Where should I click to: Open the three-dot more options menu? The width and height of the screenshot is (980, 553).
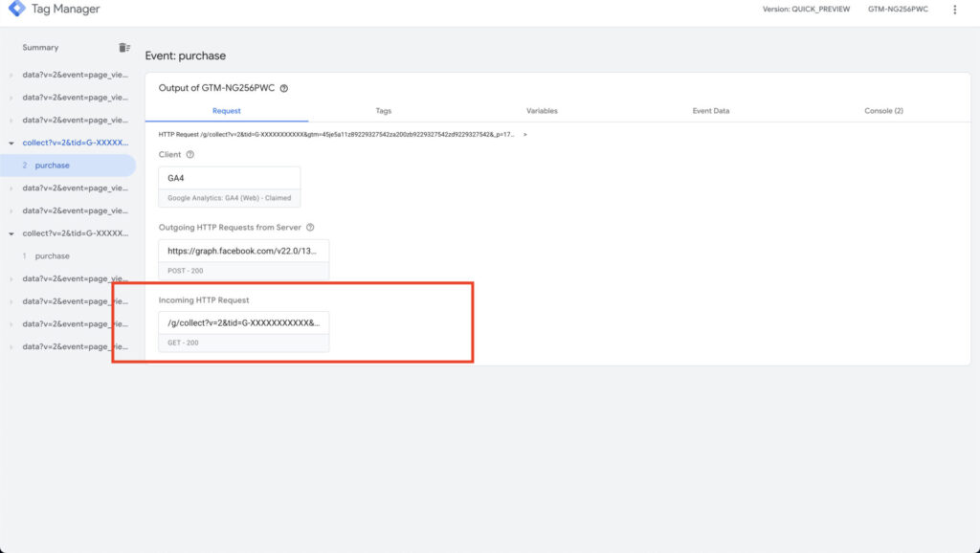click(954, 10)
